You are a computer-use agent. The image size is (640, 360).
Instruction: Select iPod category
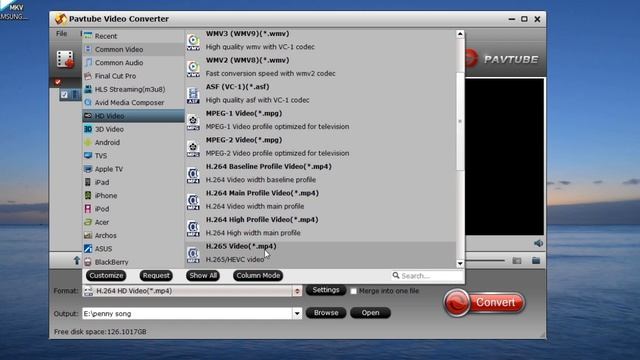point(133,209)
